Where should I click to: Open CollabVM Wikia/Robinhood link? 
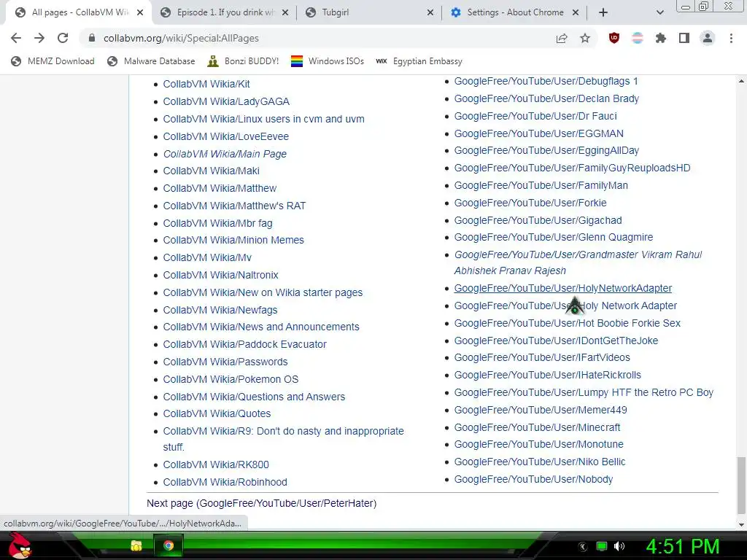click(x=225, y=483)
